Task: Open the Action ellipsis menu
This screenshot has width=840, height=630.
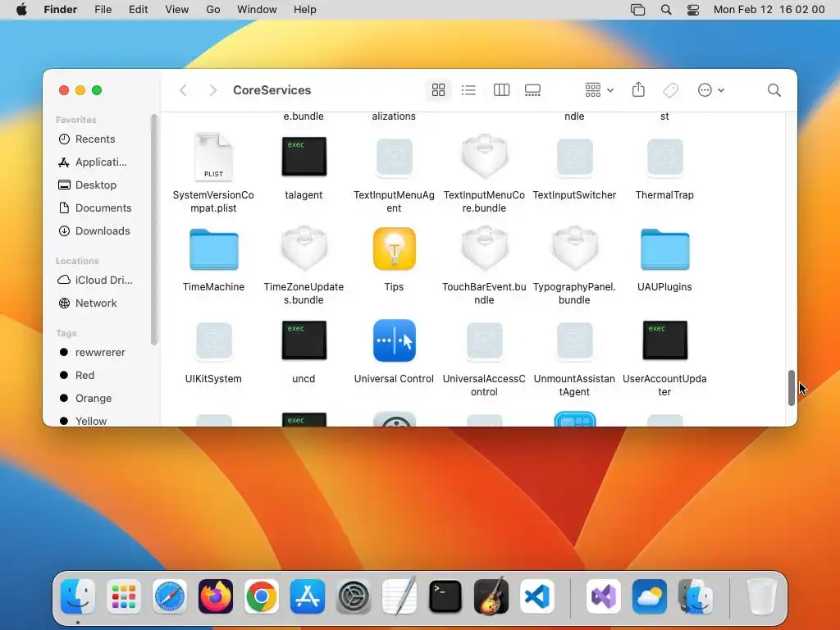Action: coord(711,90)
